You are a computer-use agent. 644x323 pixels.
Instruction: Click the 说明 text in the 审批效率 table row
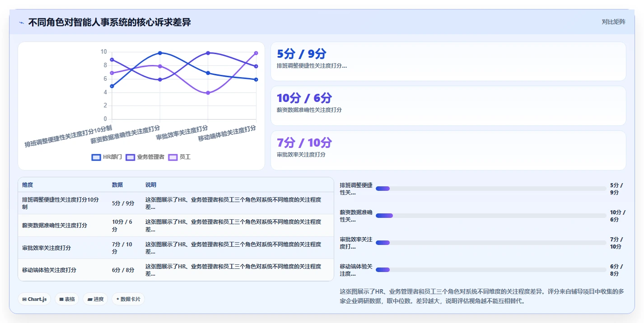coord(233,248)
